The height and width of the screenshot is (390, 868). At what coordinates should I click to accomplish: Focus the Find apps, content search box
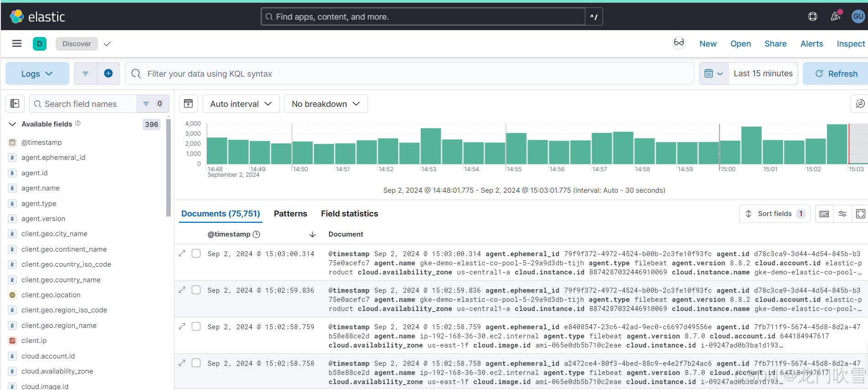[x=423, y=16]
